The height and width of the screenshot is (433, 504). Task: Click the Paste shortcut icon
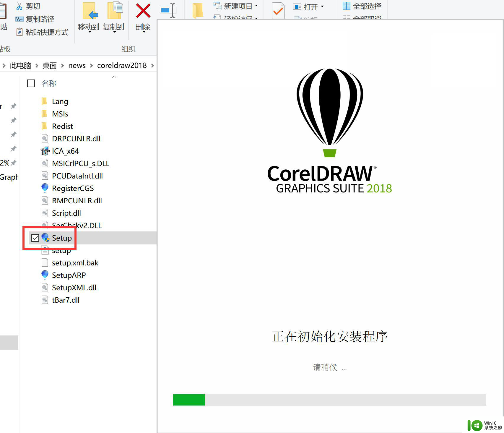point(19,32)
